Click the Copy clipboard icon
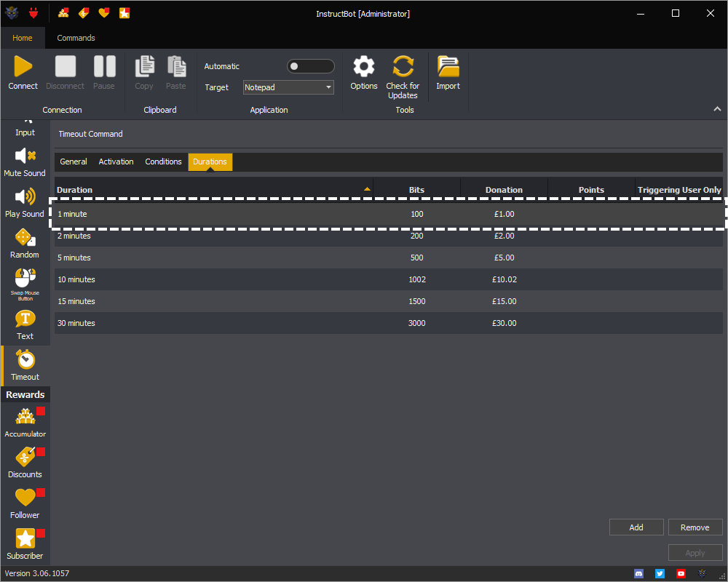728x582 pixels. pos(144,66)
